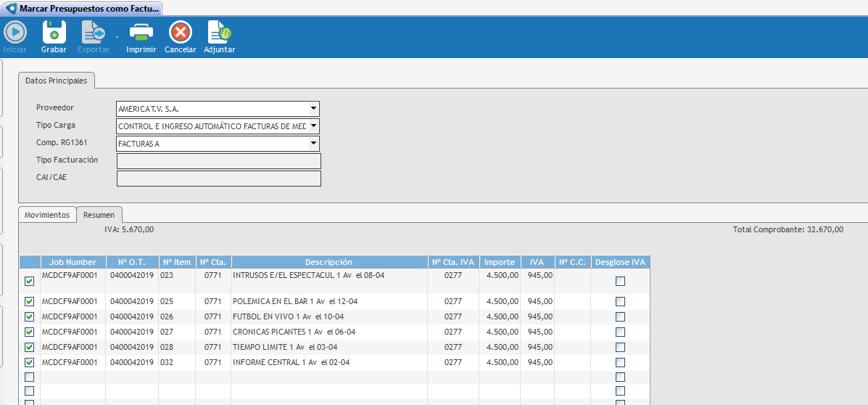Expand the Proveedor dropdown
The image size is (868, 405).
(x=313, y=109)
